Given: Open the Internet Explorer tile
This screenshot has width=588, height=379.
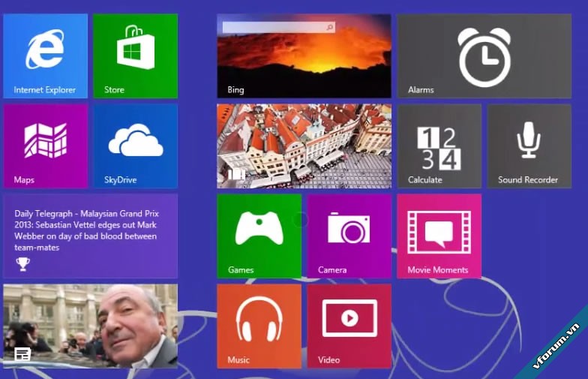Looking at the screenshot, I should click(45, 56).
